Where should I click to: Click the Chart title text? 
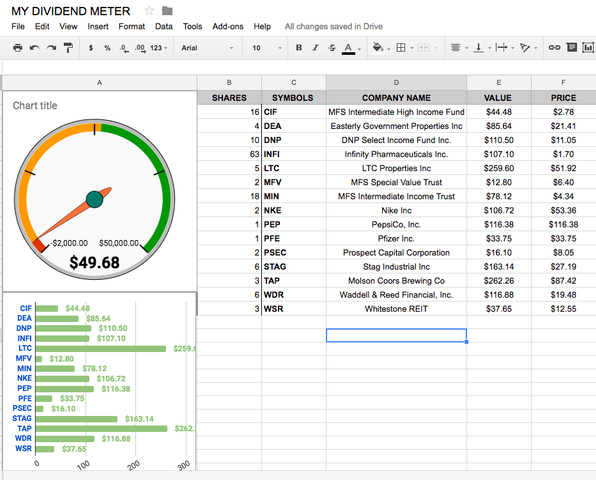click(x=35, y=105)
